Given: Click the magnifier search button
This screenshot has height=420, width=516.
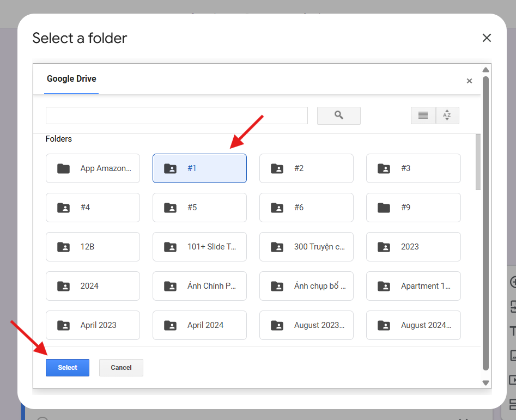Looking at the screenshot, I should pyautogui.click(x=338, y=115).
